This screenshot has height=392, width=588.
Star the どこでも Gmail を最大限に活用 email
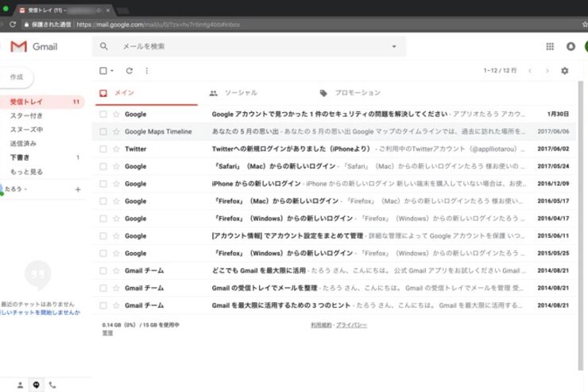[116, 270]
